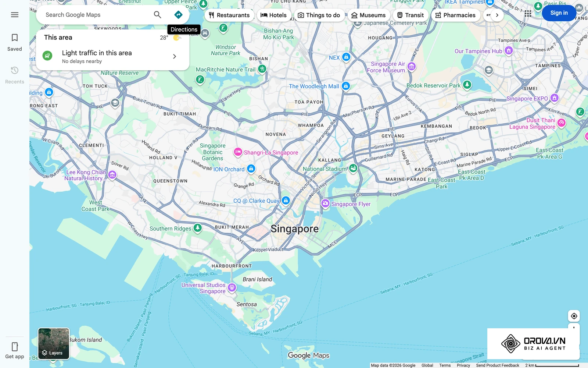Show your location with the crosshair button

(x=574, y=316)
